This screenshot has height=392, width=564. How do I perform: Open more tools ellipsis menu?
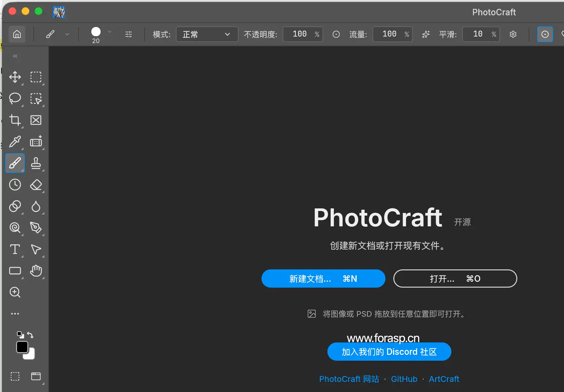[15, 314]
